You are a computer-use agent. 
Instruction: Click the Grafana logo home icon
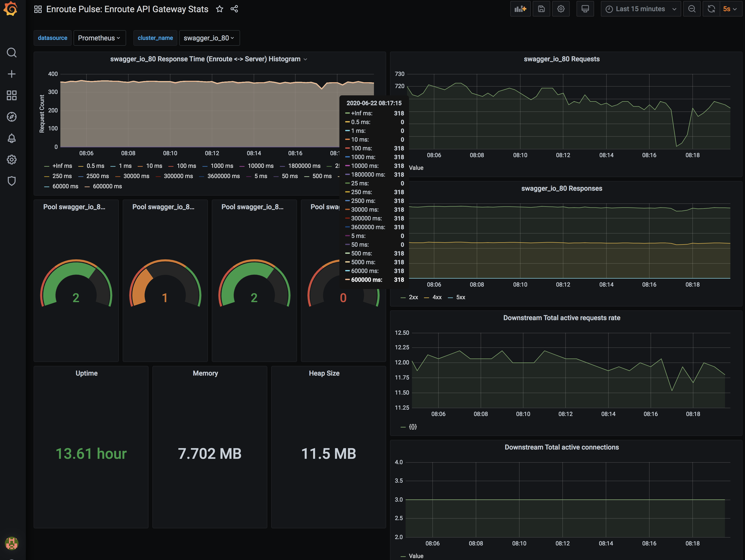(11, 9)
